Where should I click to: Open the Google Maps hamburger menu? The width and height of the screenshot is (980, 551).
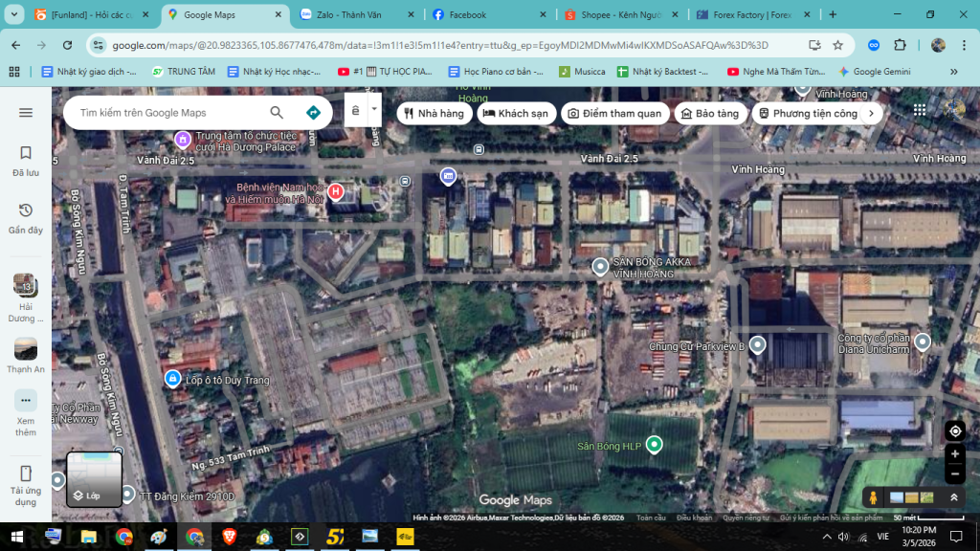(26, 113)
